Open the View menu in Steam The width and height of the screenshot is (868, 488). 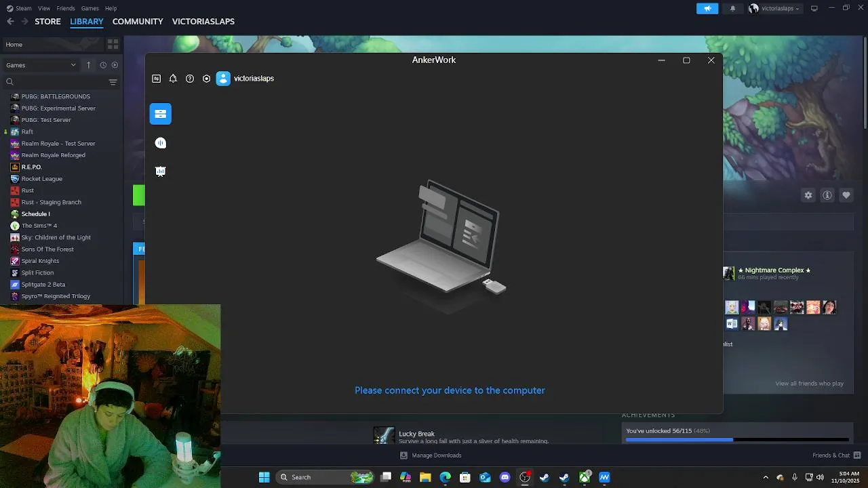(x=44, y=8)
